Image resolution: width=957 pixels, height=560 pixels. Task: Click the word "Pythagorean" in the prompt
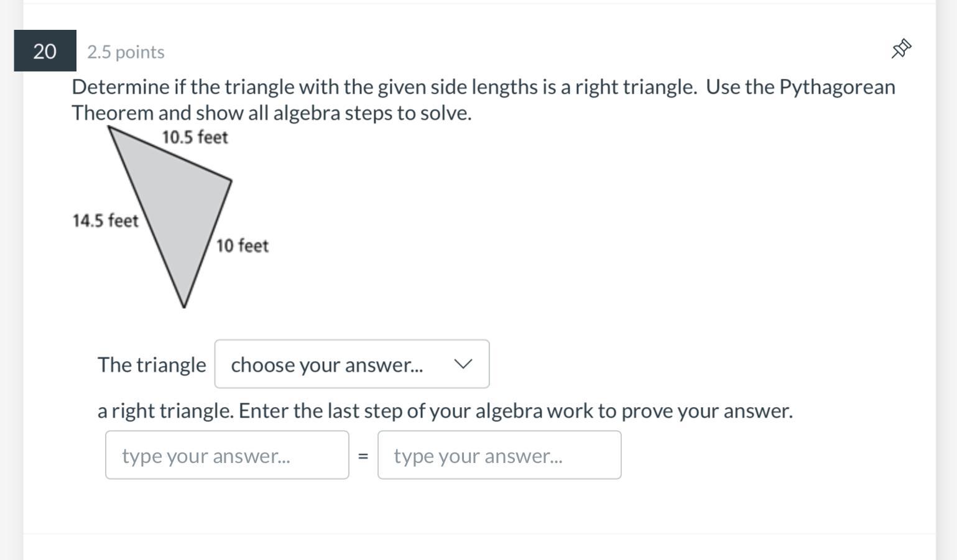coord(837,87)
